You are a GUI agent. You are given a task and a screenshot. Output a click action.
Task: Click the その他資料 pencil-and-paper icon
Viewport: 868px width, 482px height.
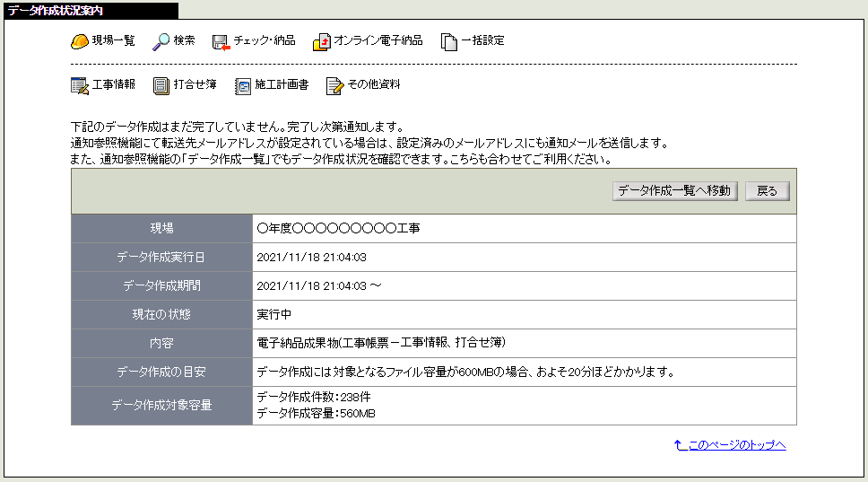click(x=334, y=86)
